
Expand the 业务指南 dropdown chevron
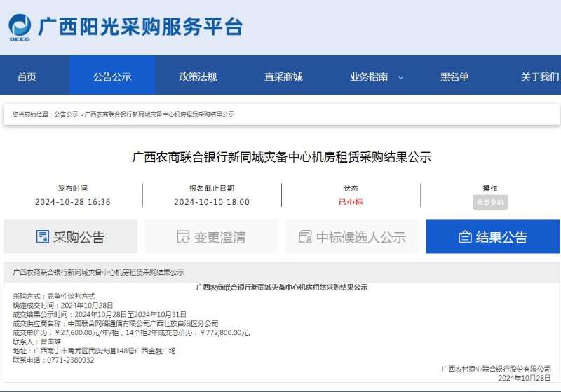tap(400, 77)
